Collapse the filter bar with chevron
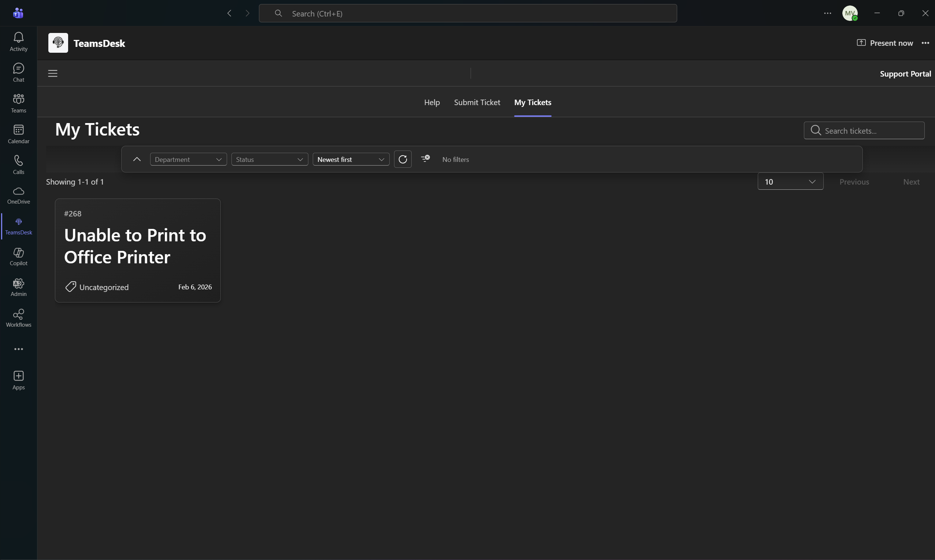 (x=137, y=159)
